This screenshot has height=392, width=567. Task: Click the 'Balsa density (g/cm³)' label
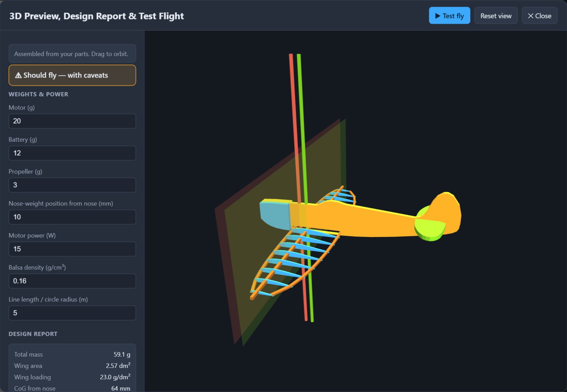pyautogui.click(x=37, y=267)
